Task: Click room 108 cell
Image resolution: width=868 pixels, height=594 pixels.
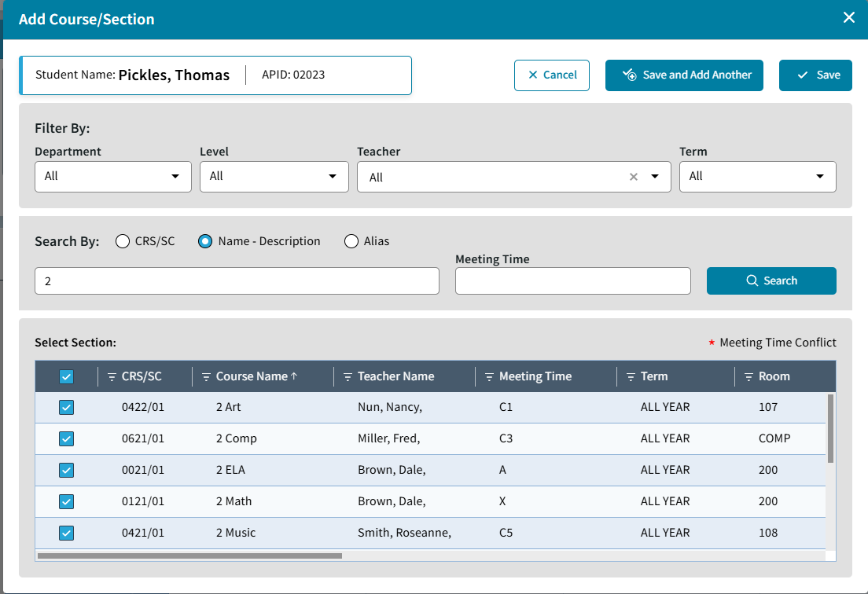Action: [x=768, y=533]
